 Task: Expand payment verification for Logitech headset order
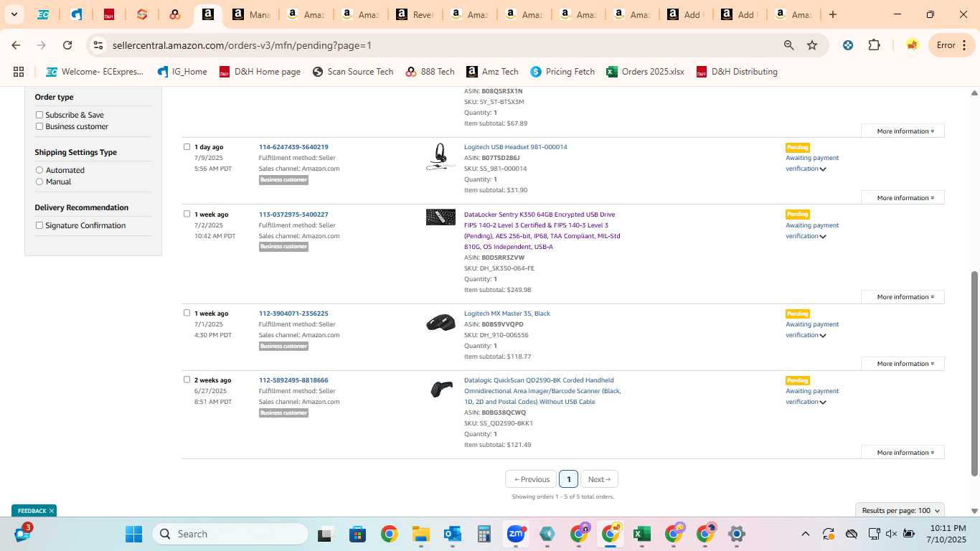(x=823, y=169)
